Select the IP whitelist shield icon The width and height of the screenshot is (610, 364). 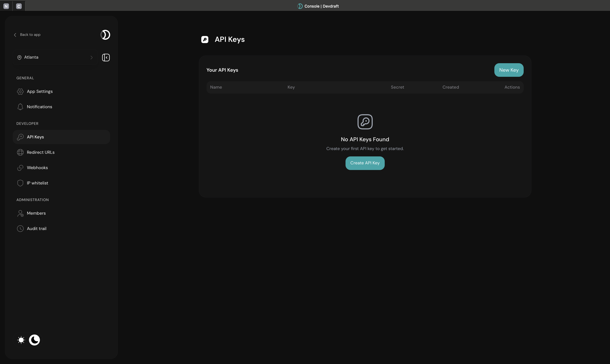pyautogui.click(x=20, y=183)
